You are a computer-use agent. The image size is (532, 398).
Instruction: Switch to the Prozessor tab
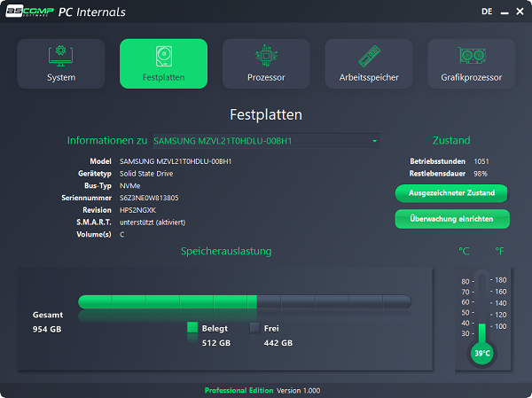[x=266, y=64]
